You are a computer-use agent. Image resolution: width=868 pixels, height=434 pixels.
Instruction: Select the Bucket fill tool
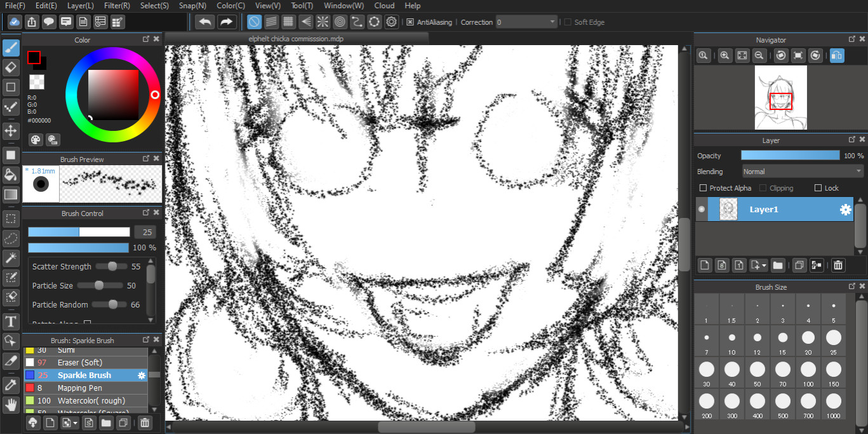pyautogui.click(x=11, y=175)
